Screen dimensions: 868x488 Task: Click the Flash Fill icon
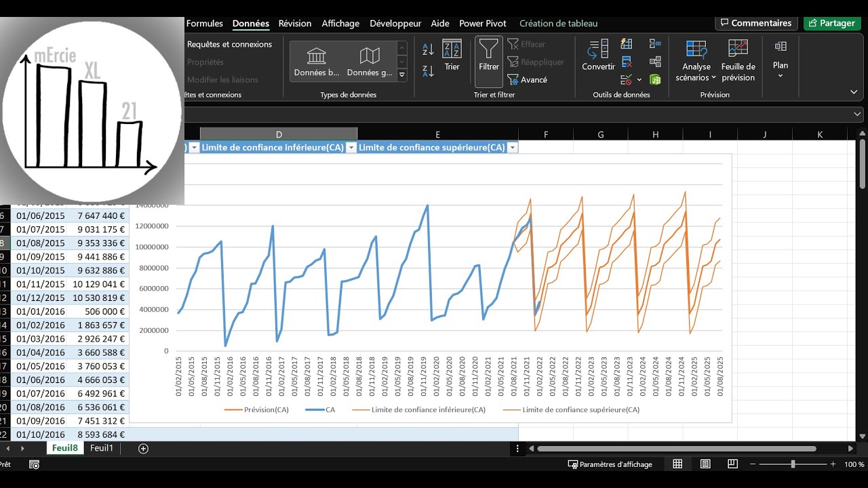[627, 44]
